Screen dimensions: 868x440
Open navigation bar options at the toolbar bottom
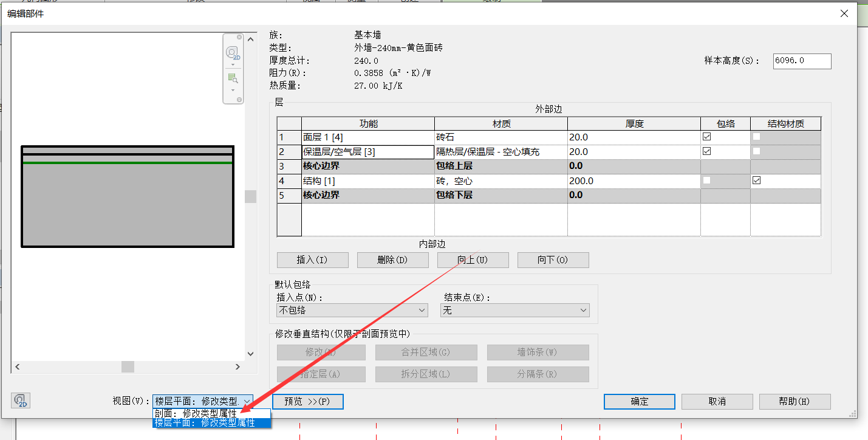click(x=239, y=100)
